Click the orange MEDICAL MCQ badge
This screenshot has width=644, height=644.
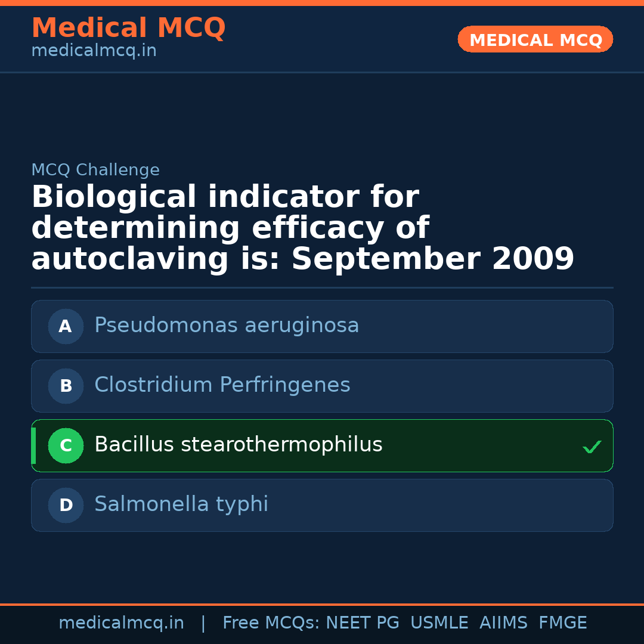click(x=535, y=39)
